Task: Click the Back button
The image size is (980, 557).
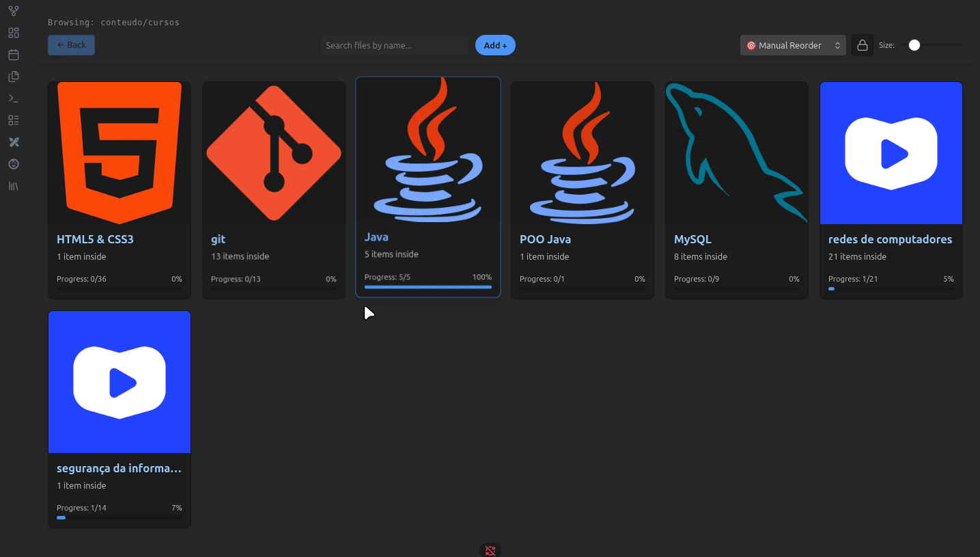Action: coord(71,45)
